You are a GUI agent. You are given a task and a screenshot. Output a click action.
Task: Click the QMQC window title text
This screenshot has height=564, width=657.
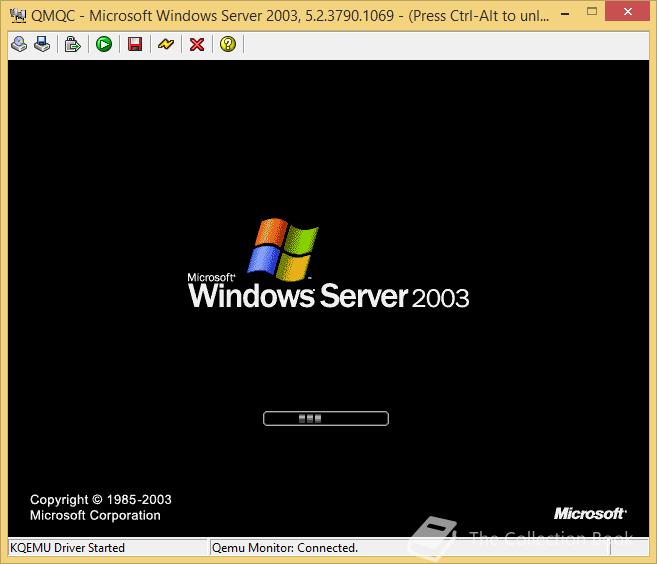tap(290, 16)
